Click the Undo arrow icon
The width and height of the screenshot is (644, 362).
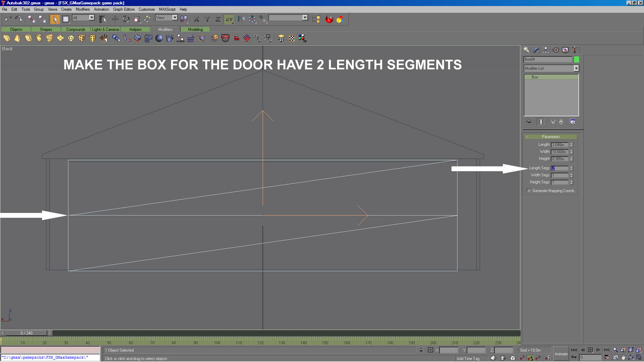tap(8, 19)
